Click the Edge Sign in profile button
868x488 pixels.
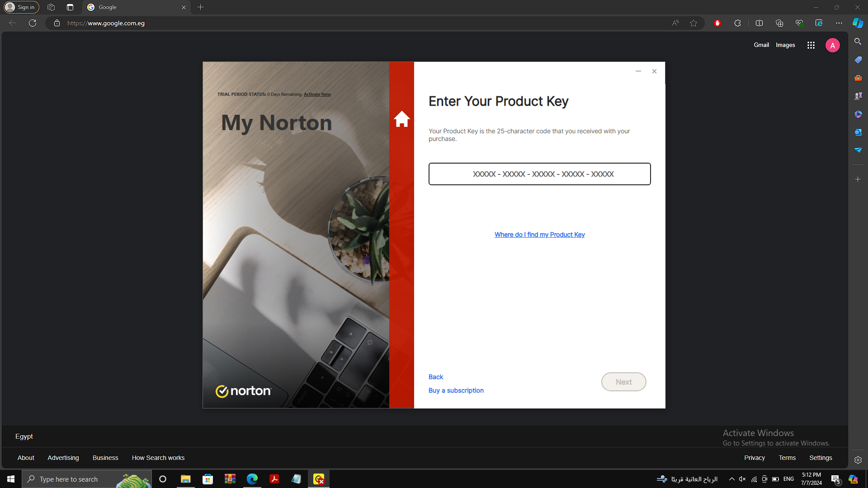coord(22,7)
